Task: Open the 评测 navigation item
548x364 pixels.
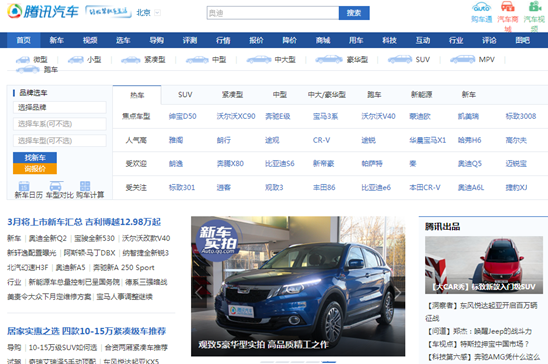Action: point(190,40)
